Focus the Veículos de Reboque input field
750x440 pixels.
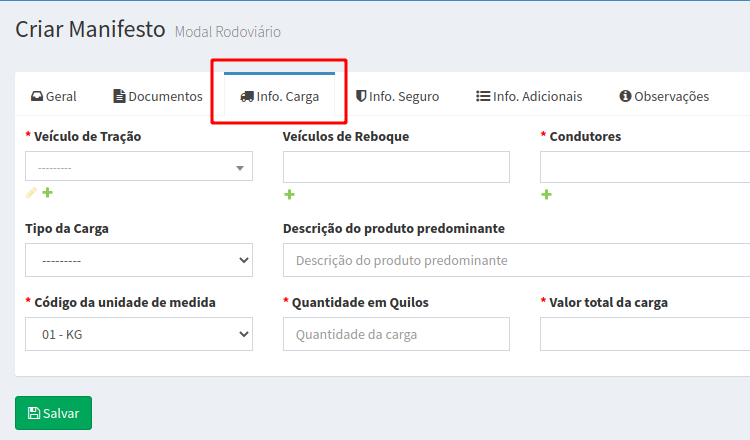396,167
